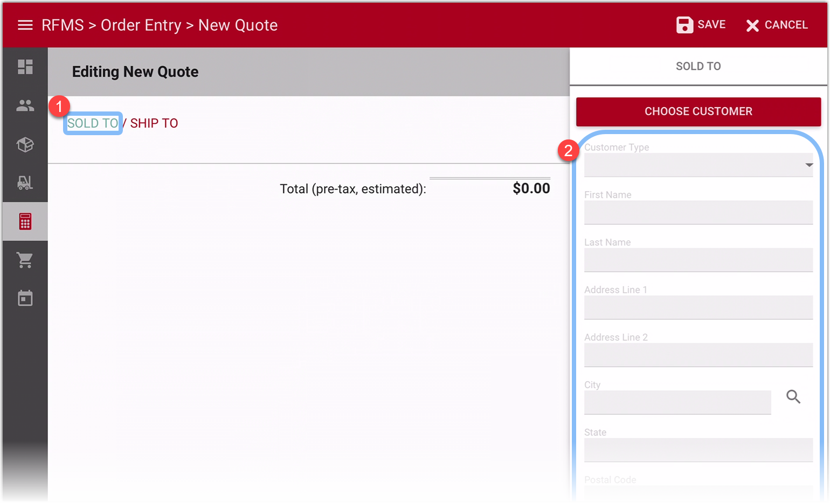Viewport: 830px width, 504px height.
Task: Open the Products box icon in sidebar
Action: coord(25,144)
